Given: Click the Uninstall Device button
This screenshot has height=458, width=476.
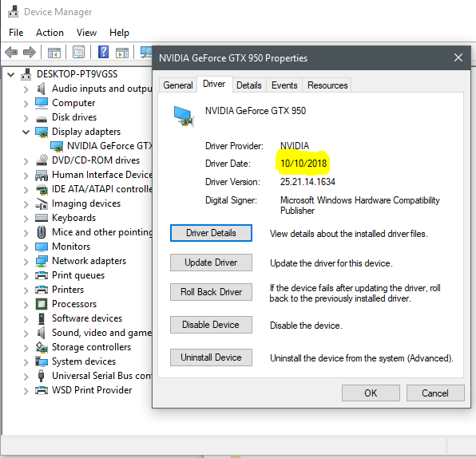Looking at the screenshot, I should [x=211, y=357].
